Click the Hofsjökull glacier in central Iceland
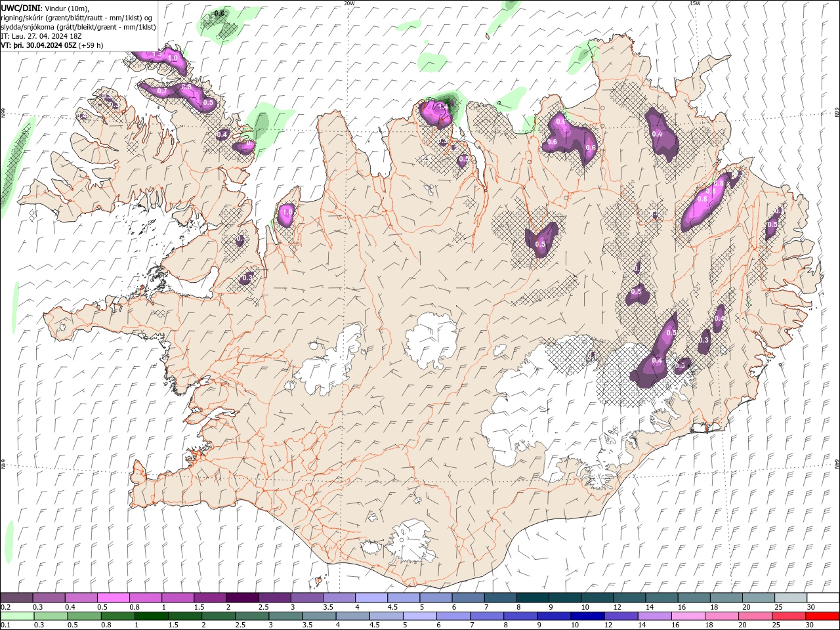Image resolution: width=840 pixels, height=630 pixels. click(432, 341)
